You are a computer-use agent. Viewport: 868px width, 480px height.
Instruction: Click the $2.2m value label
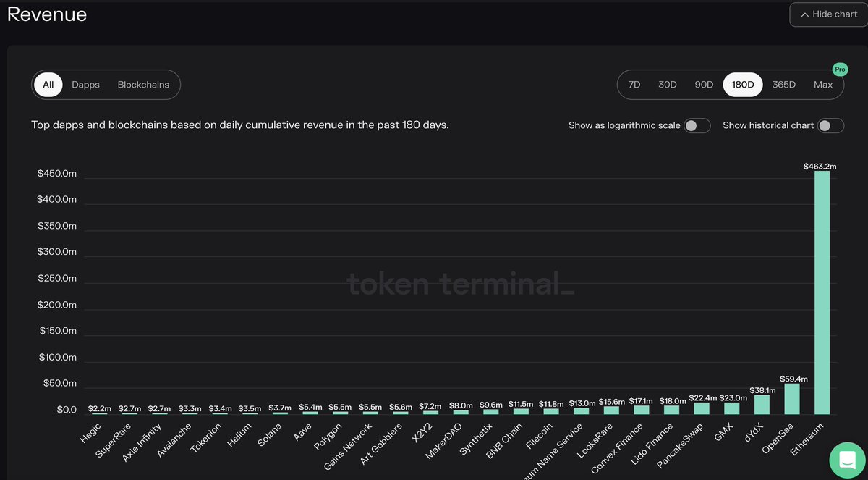(100, 408)
